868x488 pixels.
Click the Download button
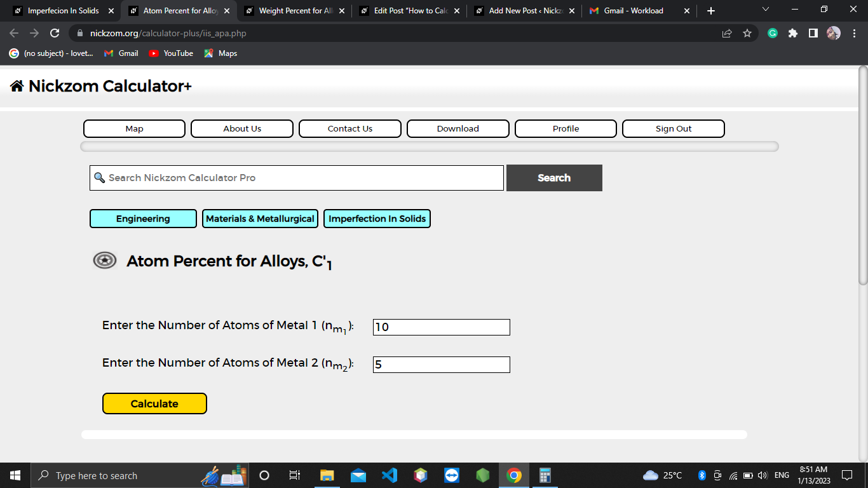(x=458, y=128)
